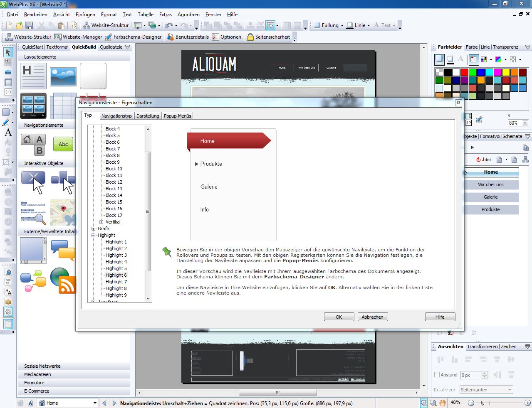This screenshot has width=532, height=408.
Task: Open the Farbschema-Designer from the toolbar
Action: 133,37
